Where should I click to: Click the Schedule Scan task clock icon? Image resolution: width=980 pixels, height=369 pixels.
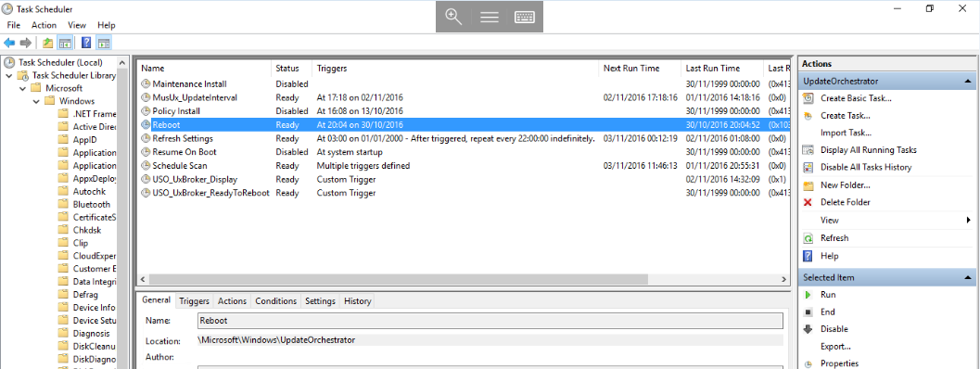(146, 166)
